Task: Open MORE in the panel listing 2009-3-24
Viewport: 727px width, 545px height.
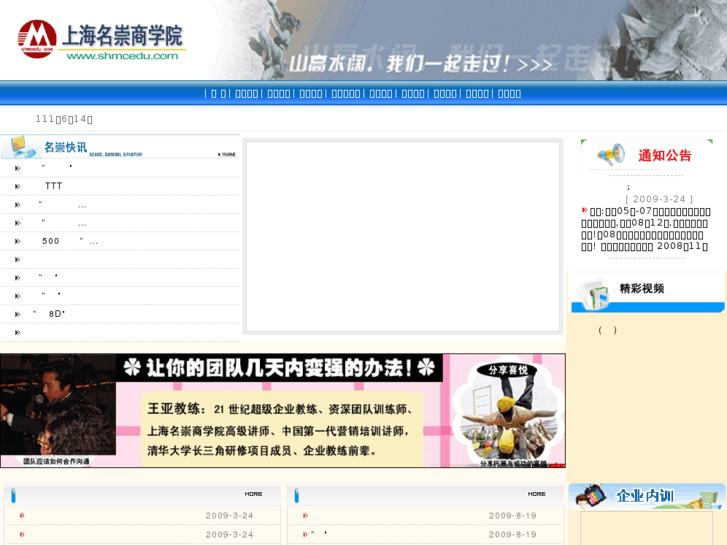Action: click(254, 494)
